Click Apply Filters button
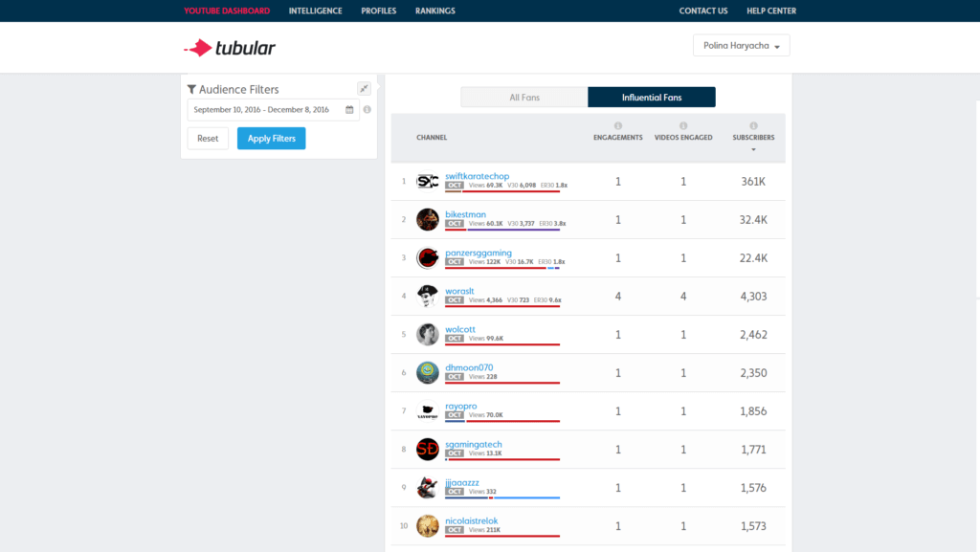 tap(271, 139)
